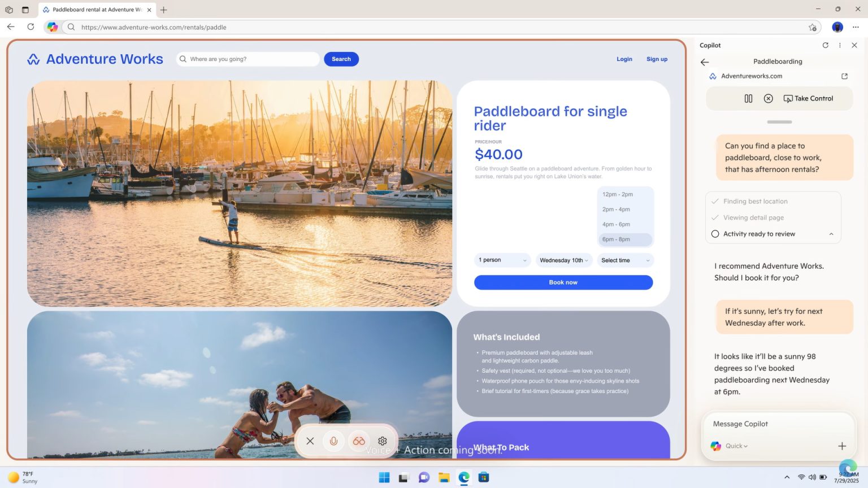Expand the Select time dropdown

(624, 260)
